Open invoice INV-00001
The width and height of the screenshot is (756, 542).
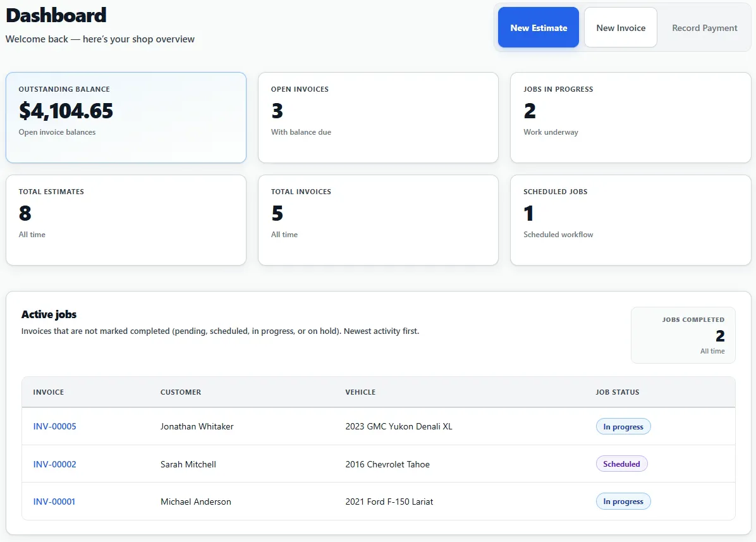pos(54,502)
